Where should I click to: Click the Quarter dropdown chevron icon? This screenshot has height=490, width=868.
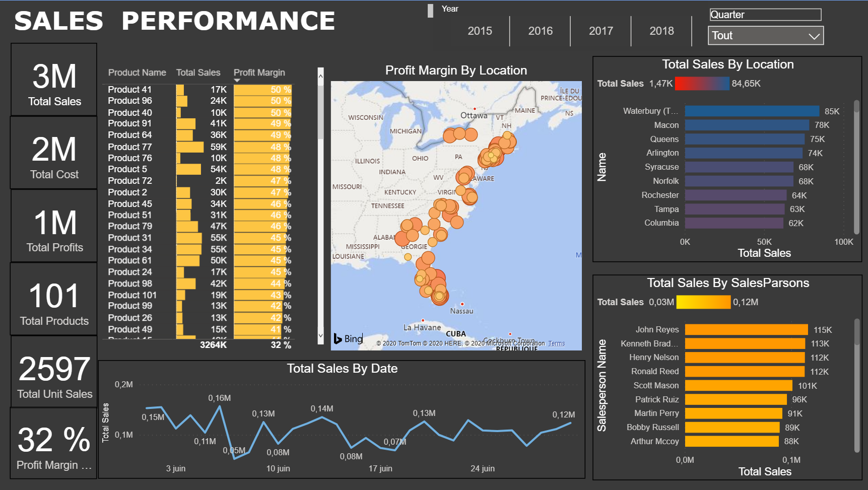(x=814, y=35)
